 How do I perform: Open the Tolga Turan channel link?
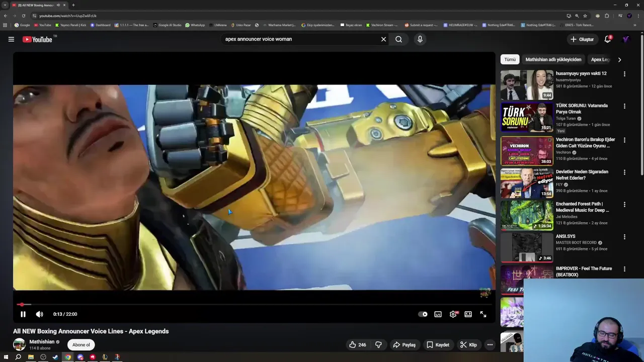click(x=566, y=119)
